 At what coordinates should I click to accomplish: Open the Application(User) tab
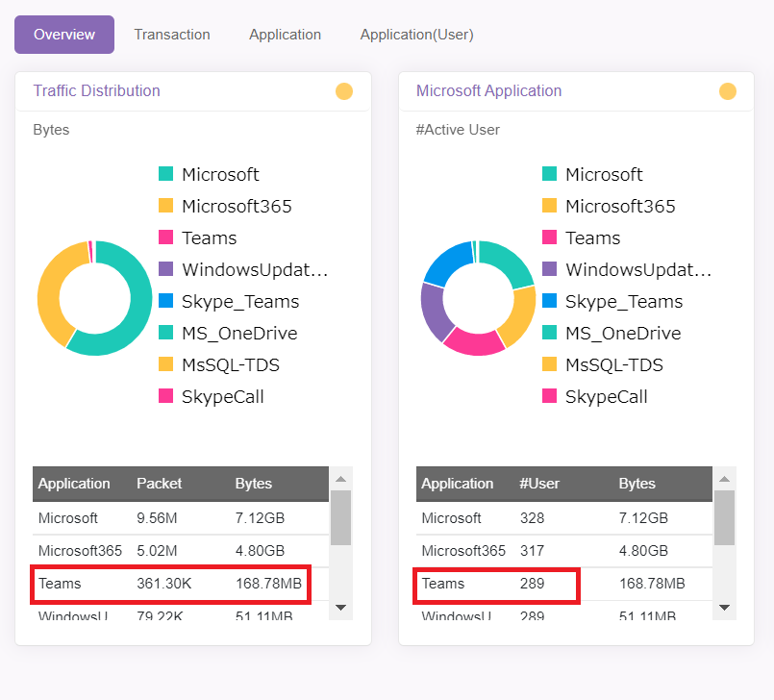tap(416, 35)
